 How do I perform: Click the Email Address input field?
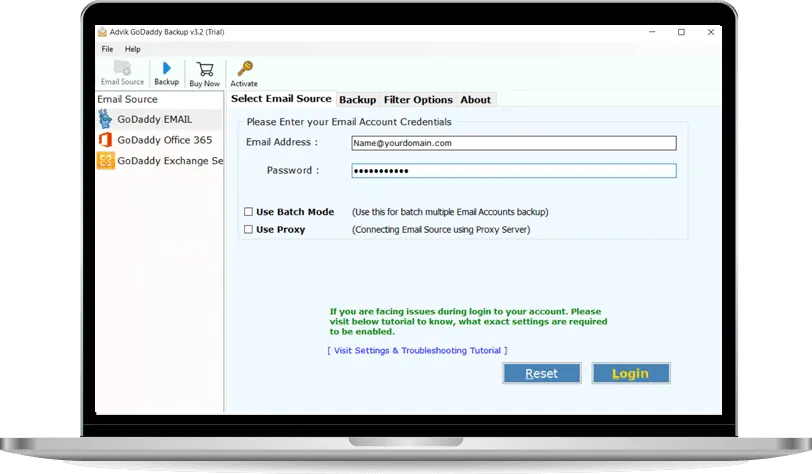[x=514, y=143]
